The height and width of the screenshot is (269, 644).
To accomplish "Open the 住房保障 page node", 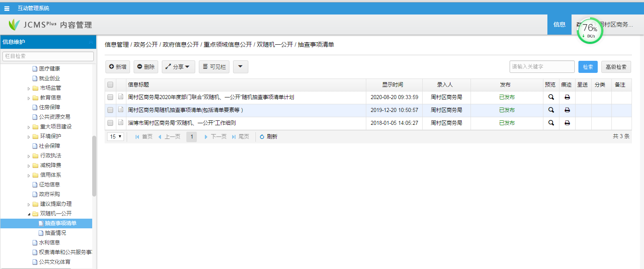I will pos(46,108).
